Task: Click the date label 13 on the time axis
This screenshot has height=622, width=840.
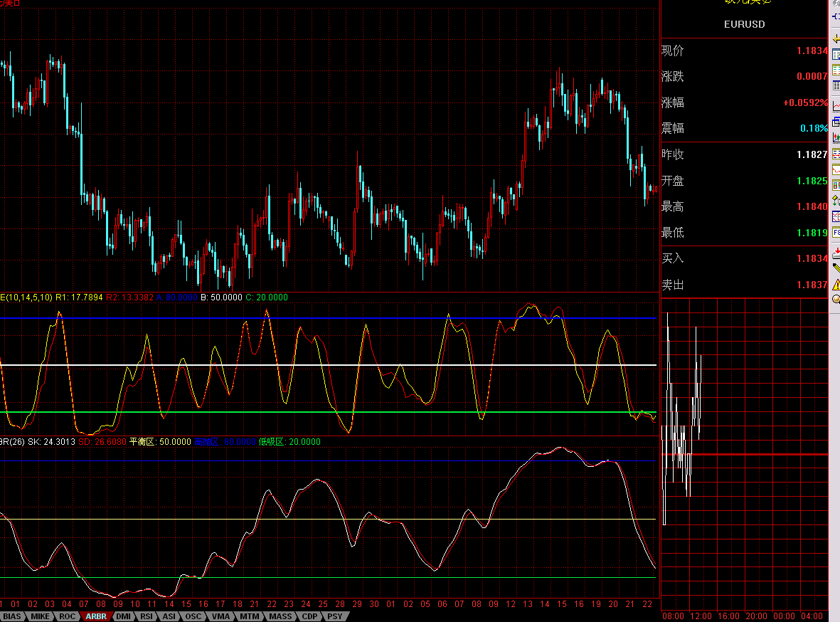Action: (528, 603)
